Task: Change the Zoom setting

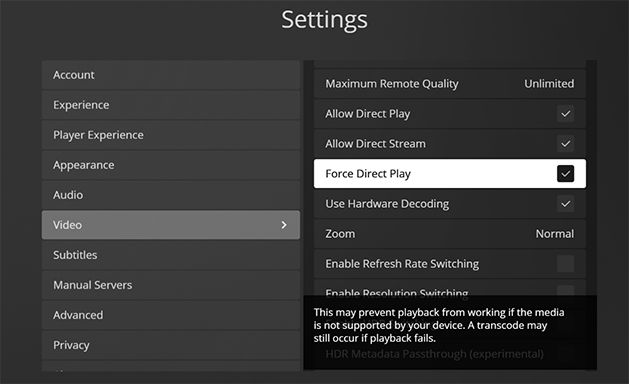Action: pos(450,234)
